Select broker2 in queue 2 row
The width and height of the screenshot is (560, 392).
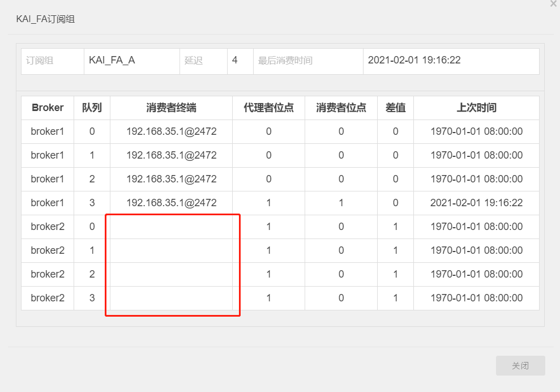point(48,274)
